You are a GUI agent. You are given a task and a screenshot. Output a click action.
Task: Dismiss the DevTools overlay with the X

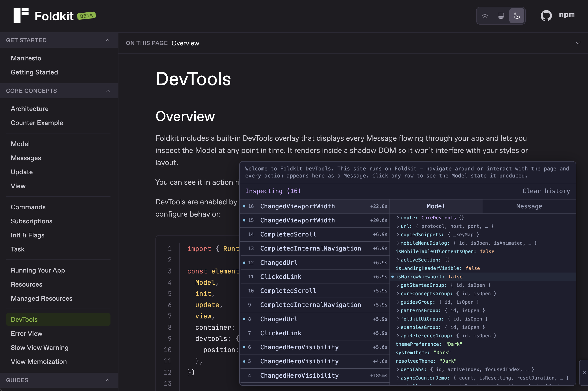[x=584, y=373]
